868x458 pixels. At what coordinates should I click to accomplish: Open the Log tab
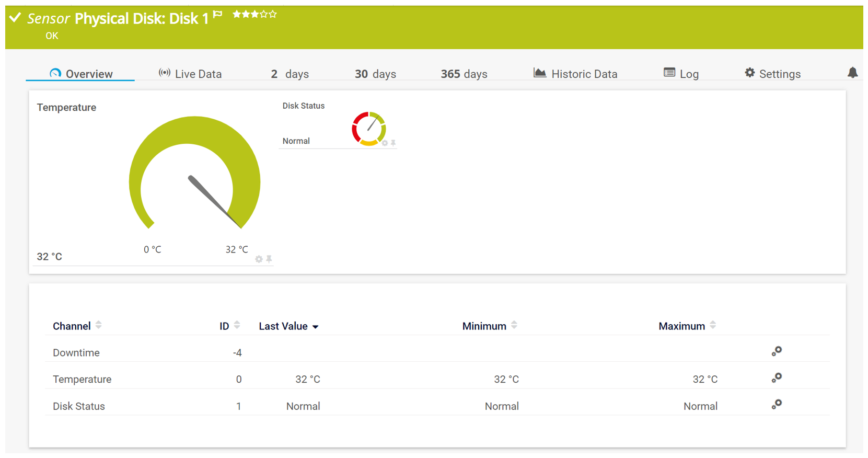pyautogui.click(x=681, y=74)
